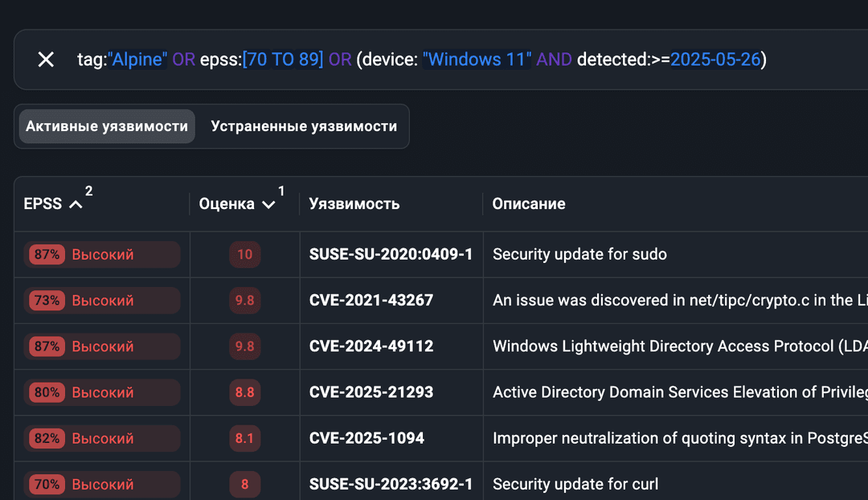Sort by the Уязвимость column header
Image resolution: width=868 pixels, height=500 pixels.
[x=354, y=204]
